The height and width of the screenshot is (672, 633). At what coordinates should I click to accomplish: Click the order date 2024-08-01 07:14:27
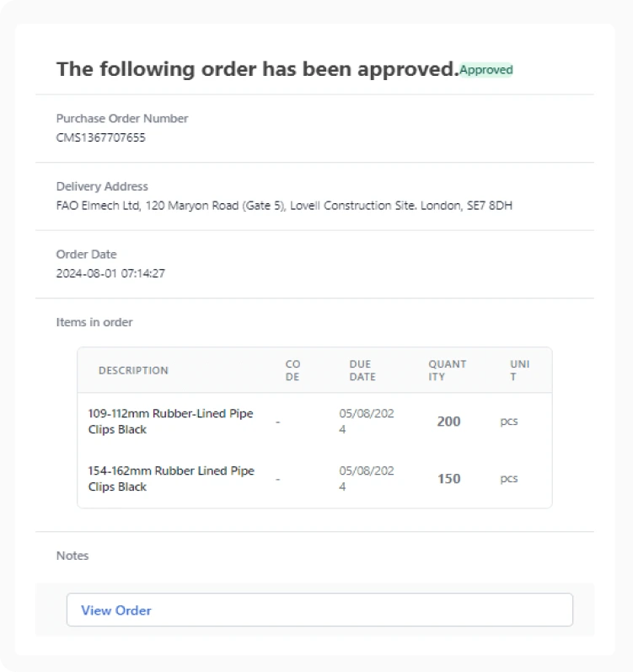110,273
